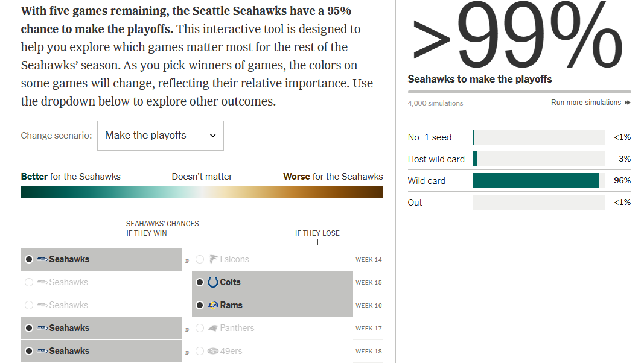Click the Panthers logo in Week 17
This screenshot has height=363, width=644.
(x=213, y=328)
